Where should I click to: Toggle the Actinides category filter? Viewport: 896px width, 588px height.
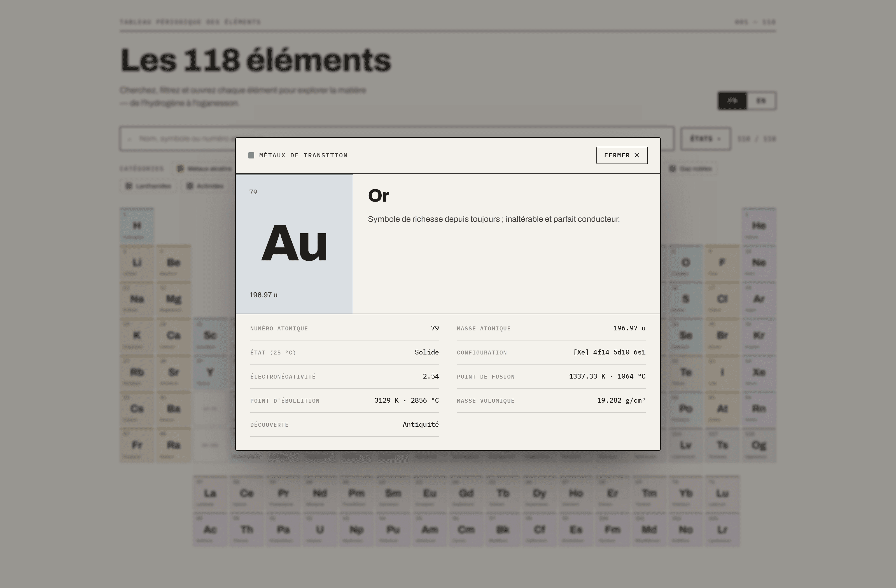coord(205,186)
